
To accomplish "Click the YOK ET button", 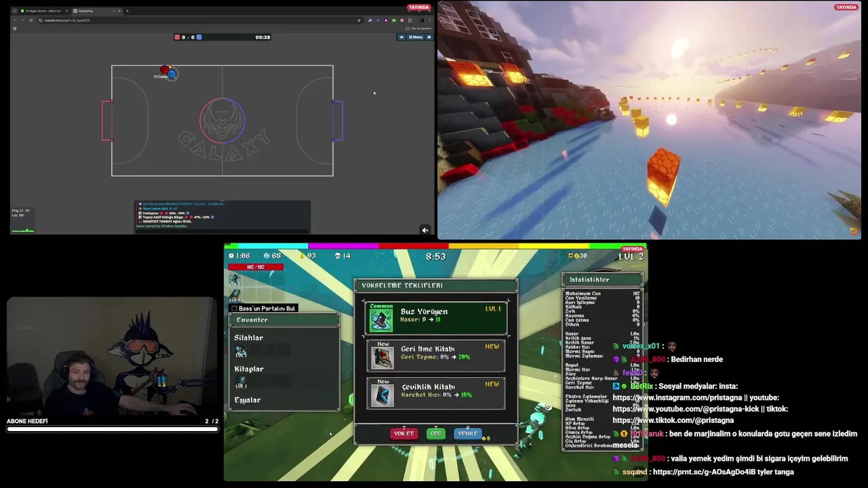I will pyautogui.click(x=403, y=434).
